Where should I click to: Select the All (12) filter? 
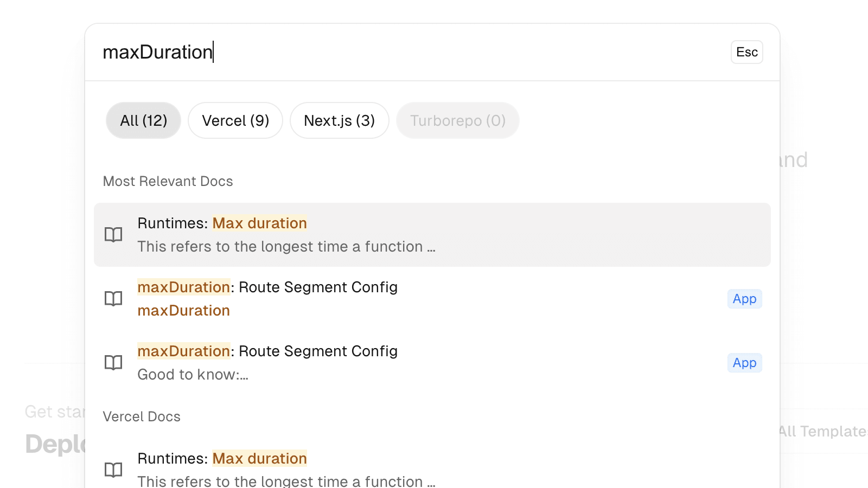click(143, 120)
